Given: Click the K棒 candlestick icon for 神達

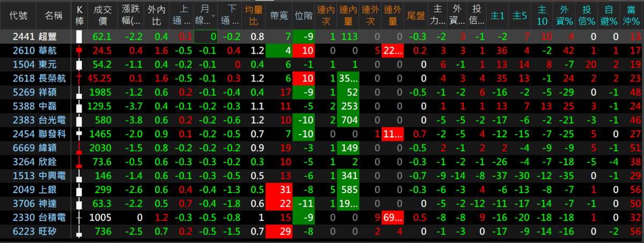Looking at the screenshot, I should (x=79, y=203).
